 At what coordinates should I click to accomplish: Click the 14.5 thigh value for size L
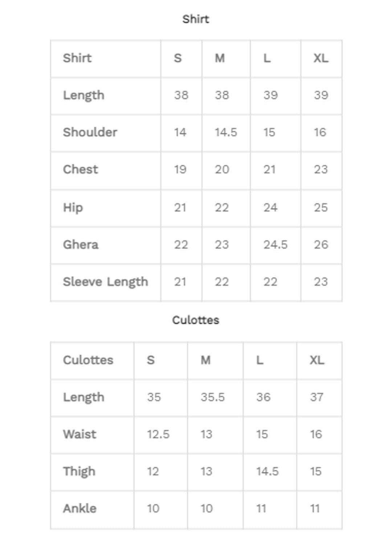(268, 471)
